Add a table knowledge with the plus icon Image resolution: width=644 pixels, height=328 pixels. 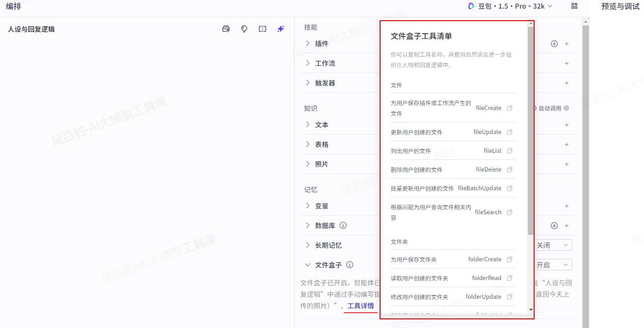[567, 145]
